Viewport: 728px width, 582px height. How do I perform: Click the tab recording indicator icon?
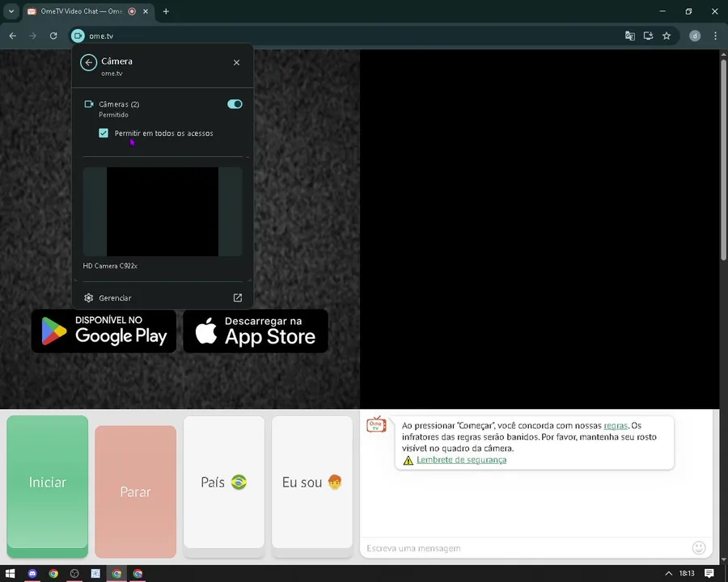tap(132, 11)
